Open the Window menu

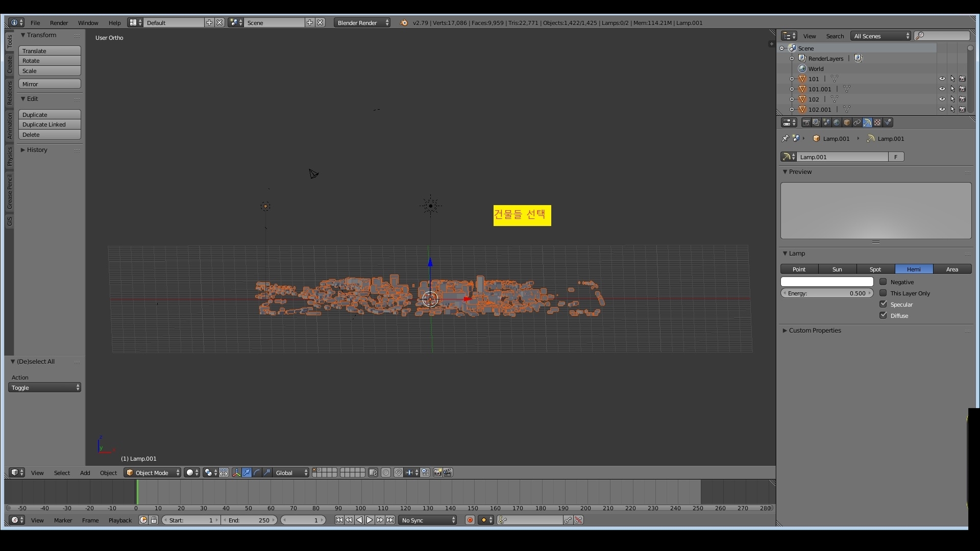click(x=88, y=22)
